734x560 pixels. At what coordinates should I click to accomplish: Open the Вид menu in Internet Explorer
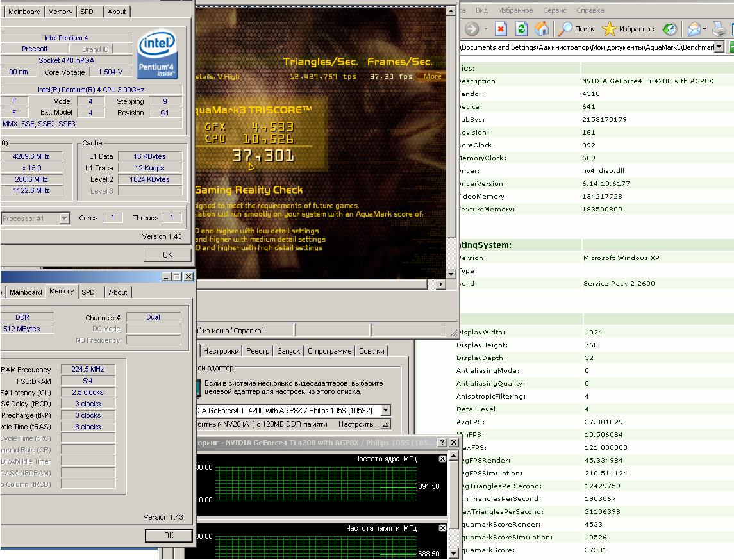(481, 10)
